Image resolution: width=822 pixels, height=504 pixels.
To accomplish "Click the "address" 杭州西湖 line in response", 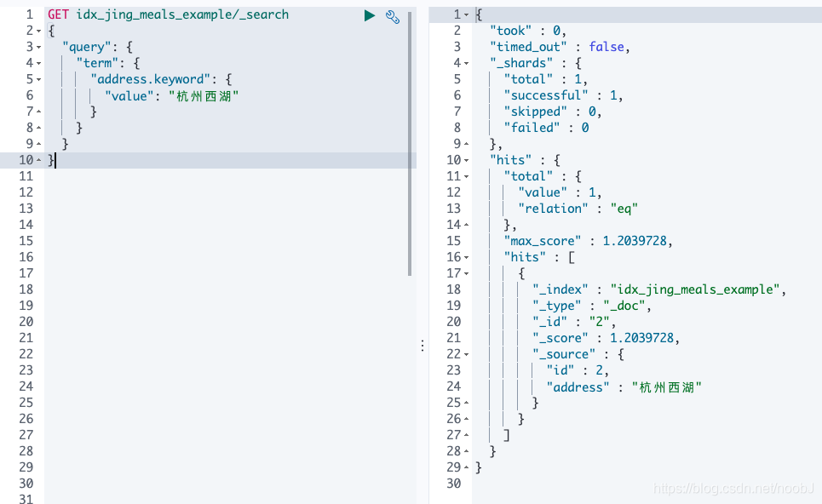I will tap(624, 387).
